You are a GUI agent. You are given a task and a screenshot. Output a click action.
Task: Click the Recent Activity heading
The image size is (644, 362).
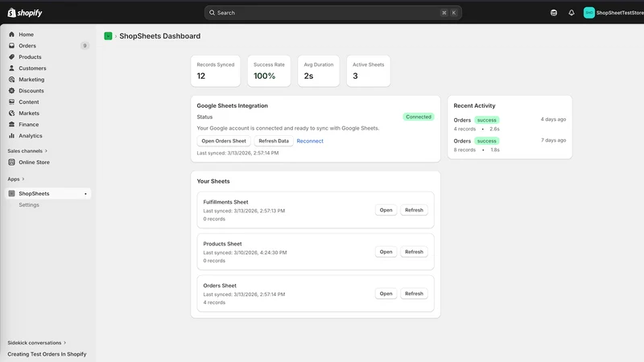(x=474, y=106)
